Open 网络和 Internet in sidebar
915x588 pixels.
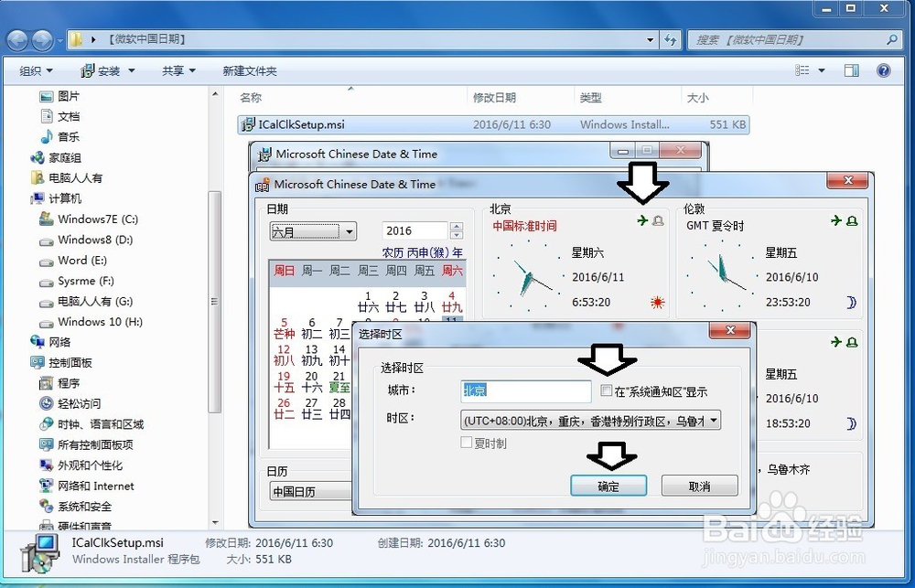[x=86, y=486]
